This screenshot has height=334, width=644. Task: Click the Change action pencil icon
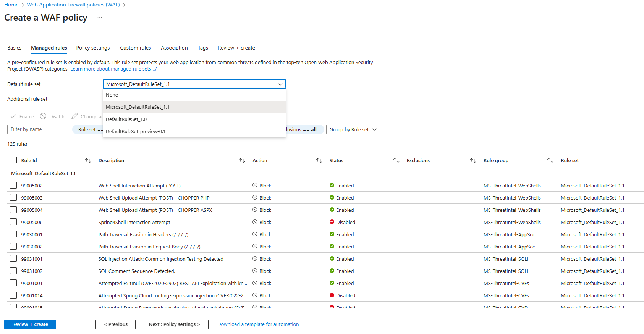(x=74, y=116)
